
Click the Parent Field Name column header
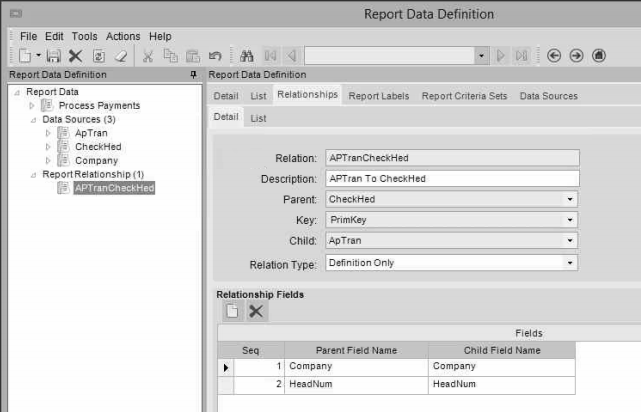click(356, 350)
